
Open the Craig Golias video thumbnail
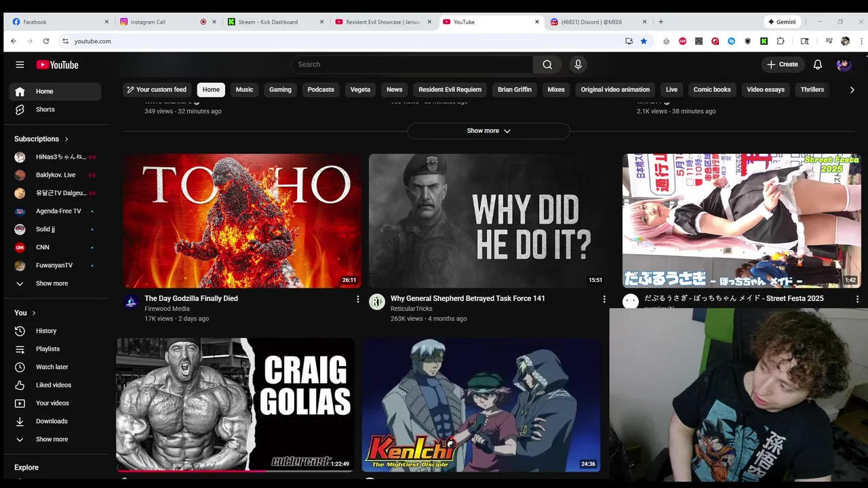[x=235, y=405]
